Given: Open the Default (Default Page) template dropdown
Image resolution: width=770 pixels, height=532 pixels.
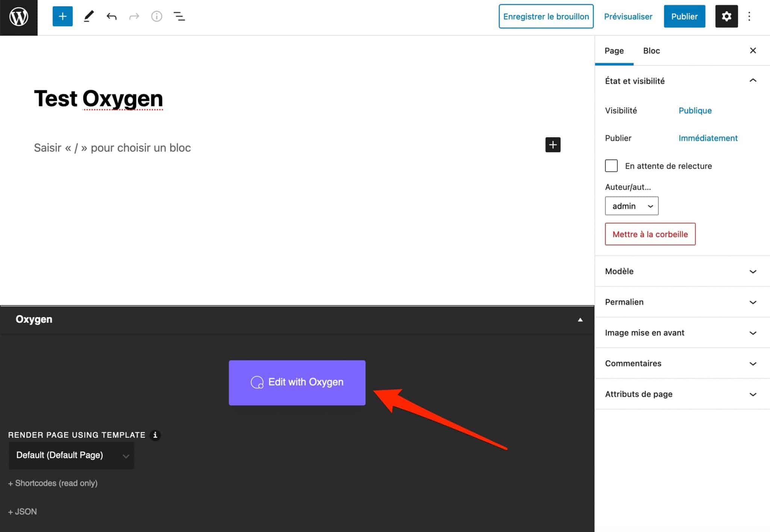Looking at the screenshot, I should click(x=71, y=455).
